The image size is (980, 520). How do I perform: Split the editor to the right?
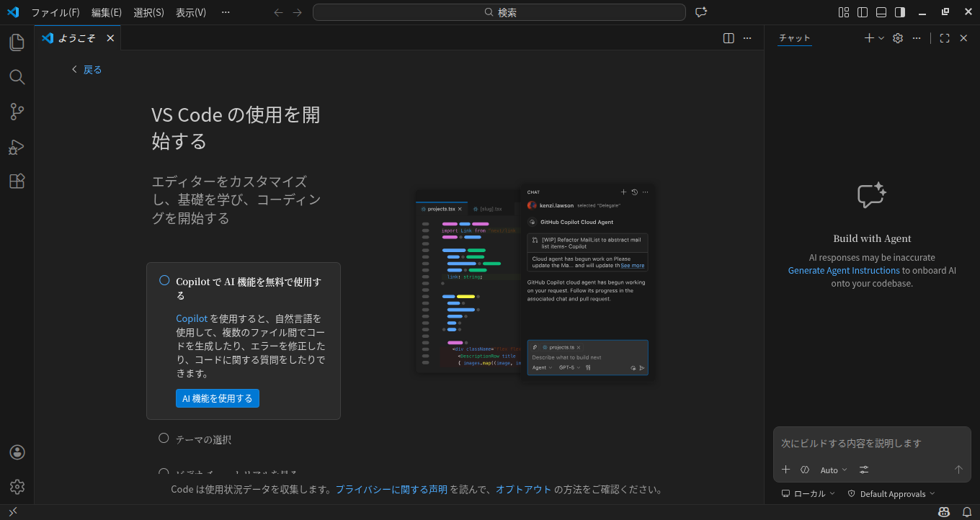tap(729, 38)
